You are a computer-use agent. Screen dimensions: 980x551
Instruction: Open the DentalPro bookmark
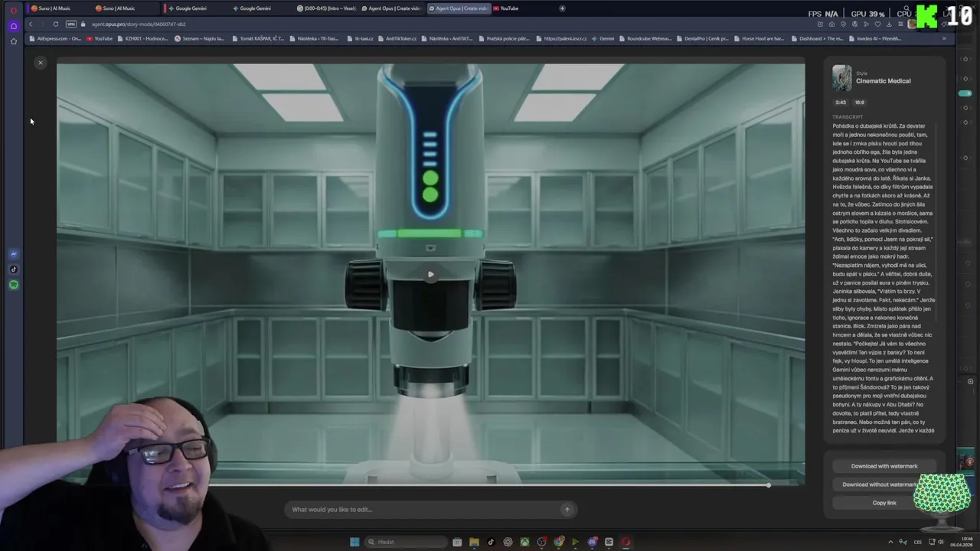coord(703,38)
